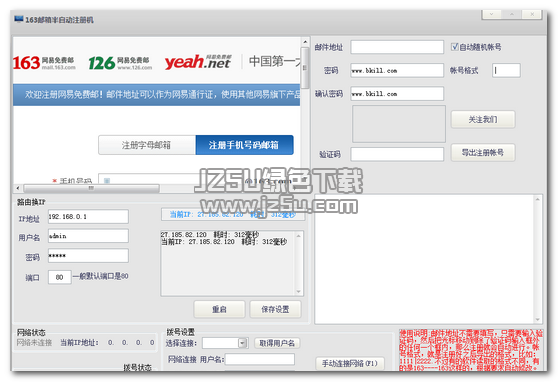
Task: Click browser horizontal scrollbar left arrow
Action: [18, 188]
